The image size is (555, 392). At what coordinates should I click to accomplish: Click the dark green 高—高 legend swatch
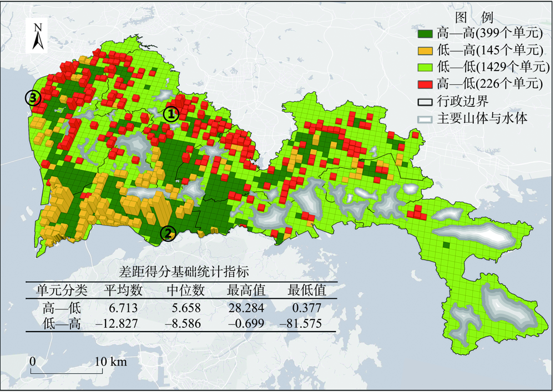pyautogui.click(x=425, y=34)
